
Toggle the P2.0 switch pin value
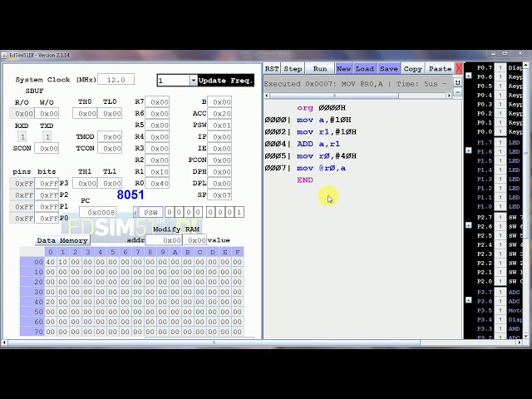(x=500, y=281)
